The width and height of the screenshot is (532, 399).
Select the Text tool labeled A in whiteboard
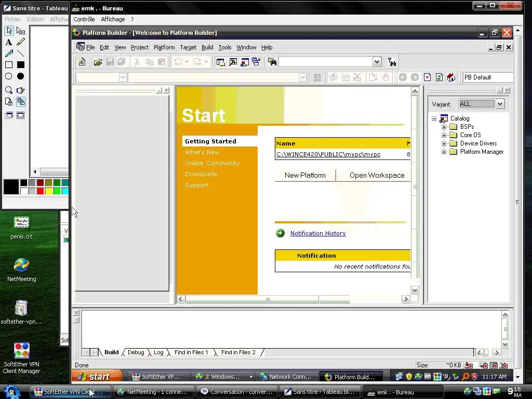click(9, 42)
